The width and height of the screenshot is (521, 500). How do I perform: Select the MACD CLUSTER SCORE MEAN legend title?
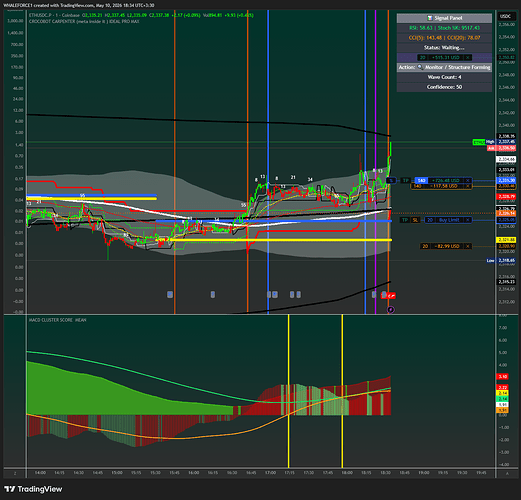click(57, 320)
